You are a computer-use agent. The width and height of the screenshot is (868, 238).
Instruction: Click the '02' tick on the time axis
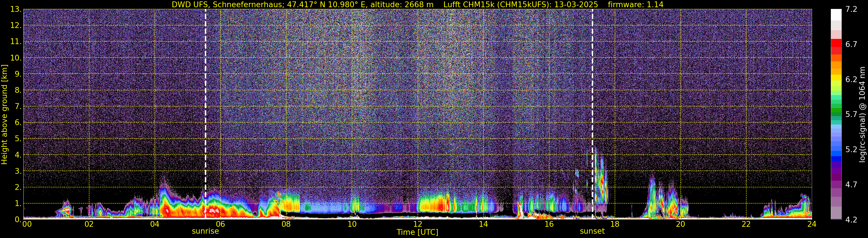[x=89, y=224]
